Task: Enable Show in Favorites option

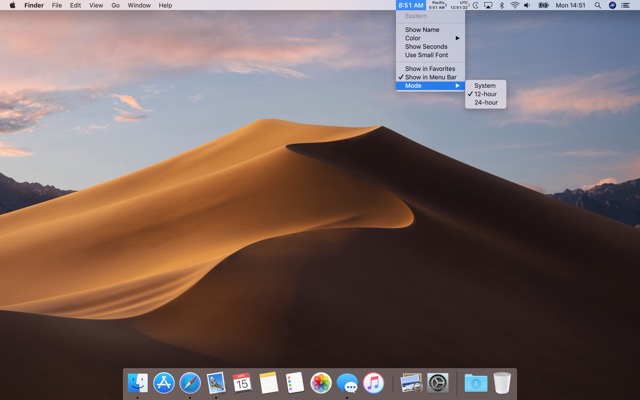Action: pyautogui.click(x=430, y=69)
